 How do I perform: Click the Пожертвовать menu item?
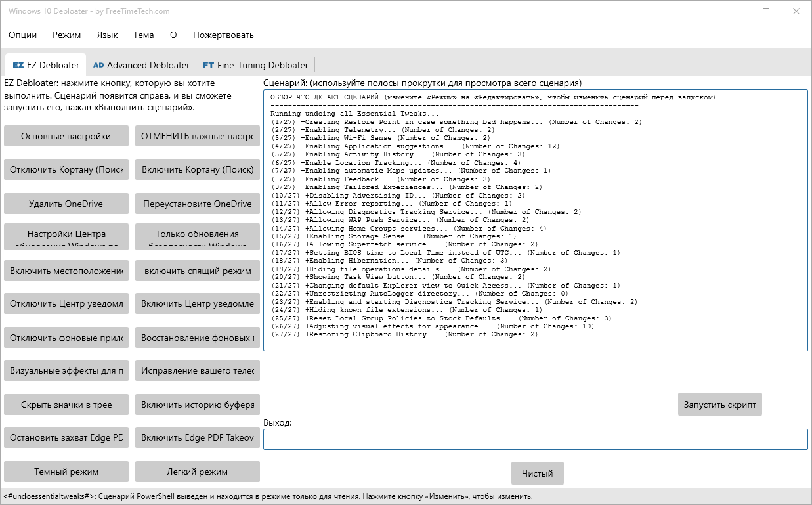[223, 35]
